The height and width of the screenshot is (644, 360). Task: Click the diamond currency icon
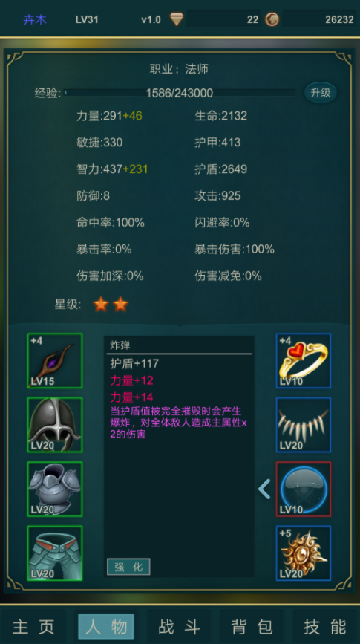click(x=177, y=19)
